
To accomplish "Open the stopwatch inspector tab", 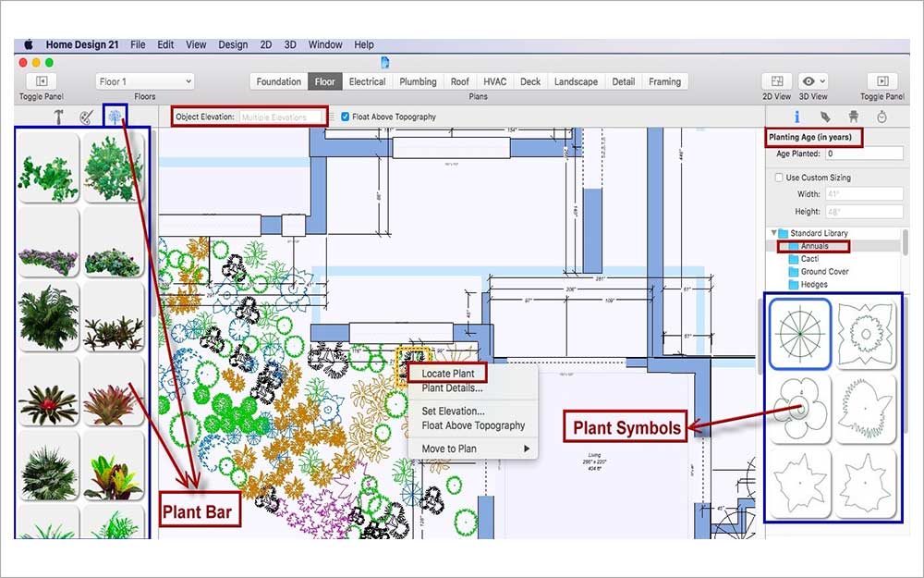I will [x=881, y=117].
